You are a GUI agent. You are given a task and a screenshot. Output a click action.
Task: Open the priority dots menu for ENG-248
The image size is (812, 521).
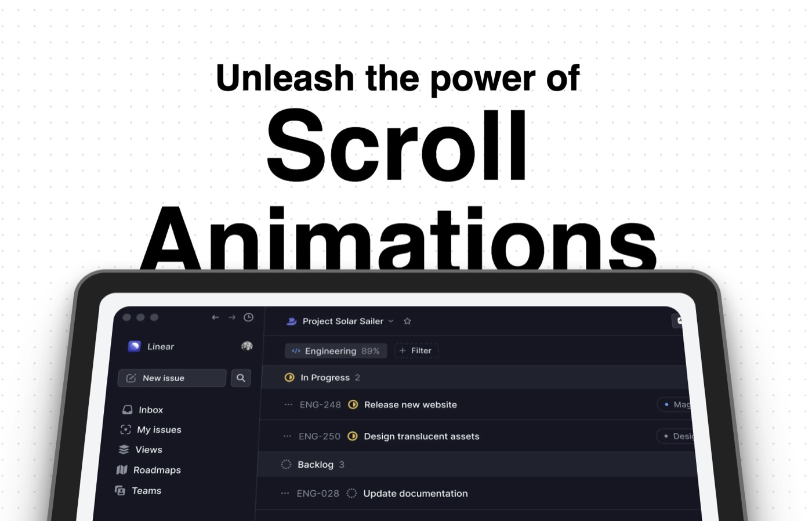pos(288,404)
